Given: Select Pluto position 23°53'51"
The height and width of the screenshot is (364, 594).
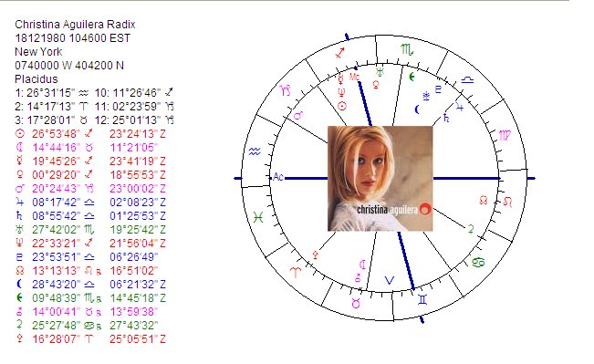Looking at the screenshot, I should (56, 257).
